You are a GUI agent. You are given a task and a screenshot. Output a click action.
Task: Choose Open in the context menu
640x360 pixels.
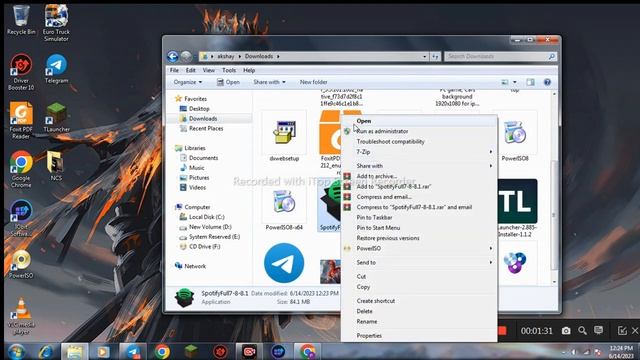[419, 121]
